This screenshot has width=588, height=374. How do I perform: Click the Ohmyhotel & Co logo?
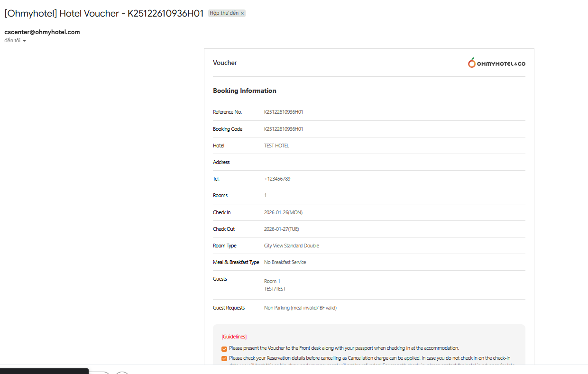tap(496, 63)
